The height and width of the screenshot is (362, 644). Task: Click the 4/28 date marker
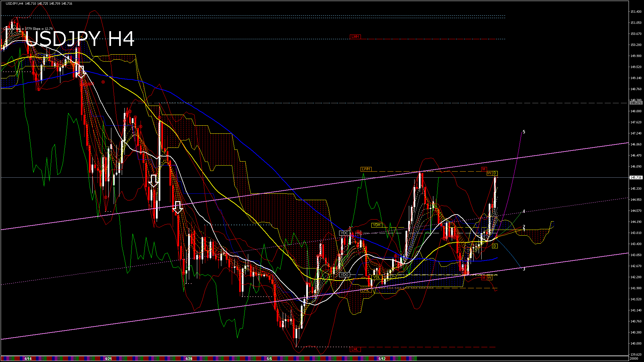click(x=189, y=359)
